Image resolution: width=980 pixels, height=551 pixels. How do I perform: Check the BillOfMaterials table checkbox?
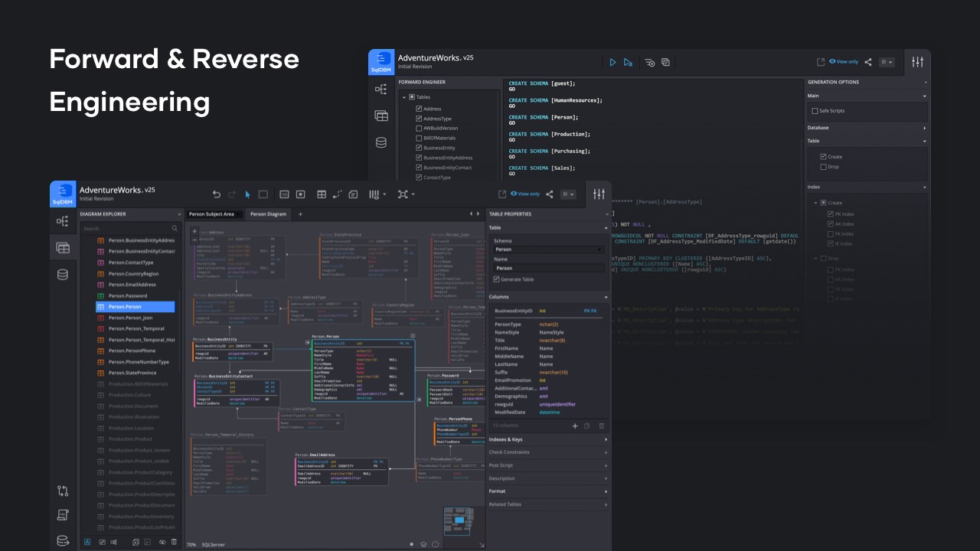tap(419, 138)
